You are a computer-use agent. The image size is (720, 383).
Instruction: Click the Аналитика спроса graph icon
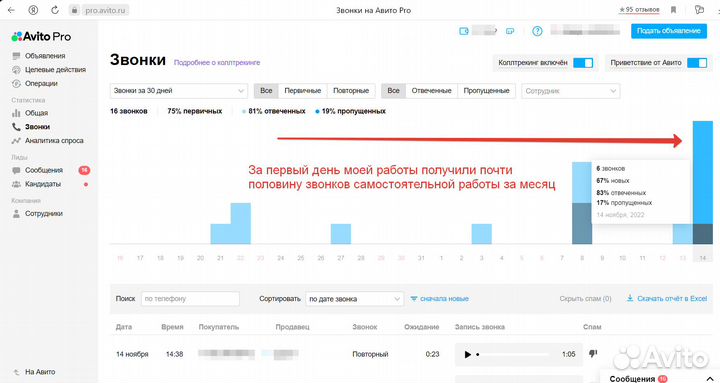[x=17, y=141]
